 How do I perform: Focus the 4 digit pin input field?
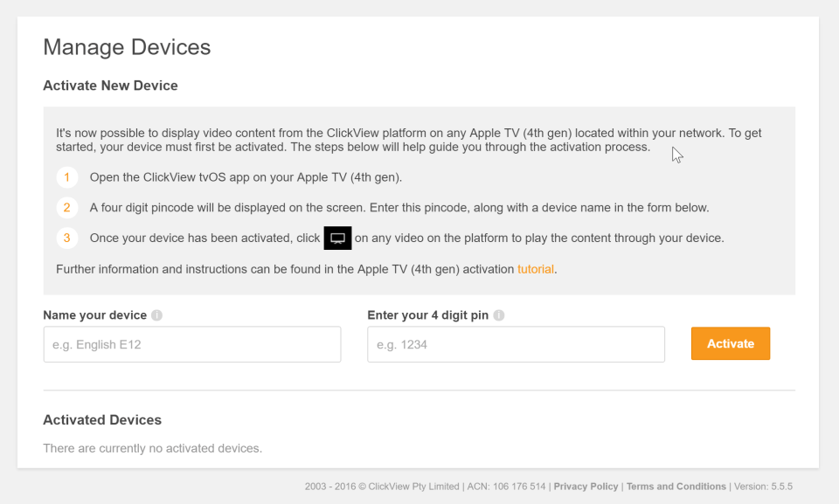(x=516, y=344)
